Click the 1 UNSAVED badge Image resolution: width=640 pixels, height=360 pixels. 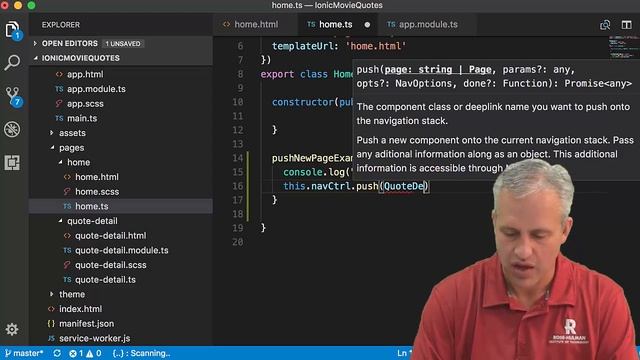coord(123,44)
